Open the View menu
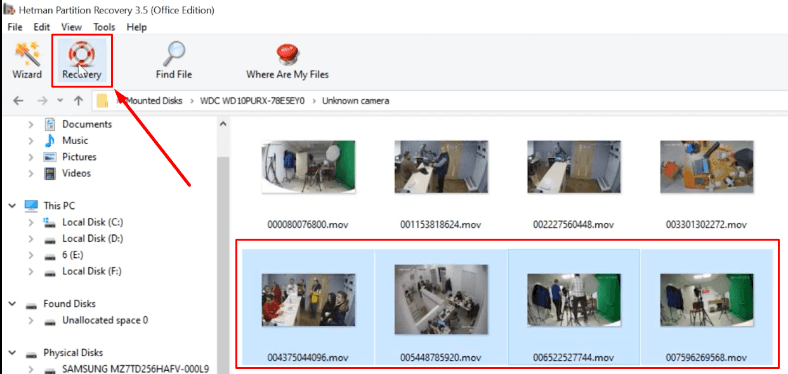Image resolution: width=788 pixels, height=374 pixels. click(71, 27)
